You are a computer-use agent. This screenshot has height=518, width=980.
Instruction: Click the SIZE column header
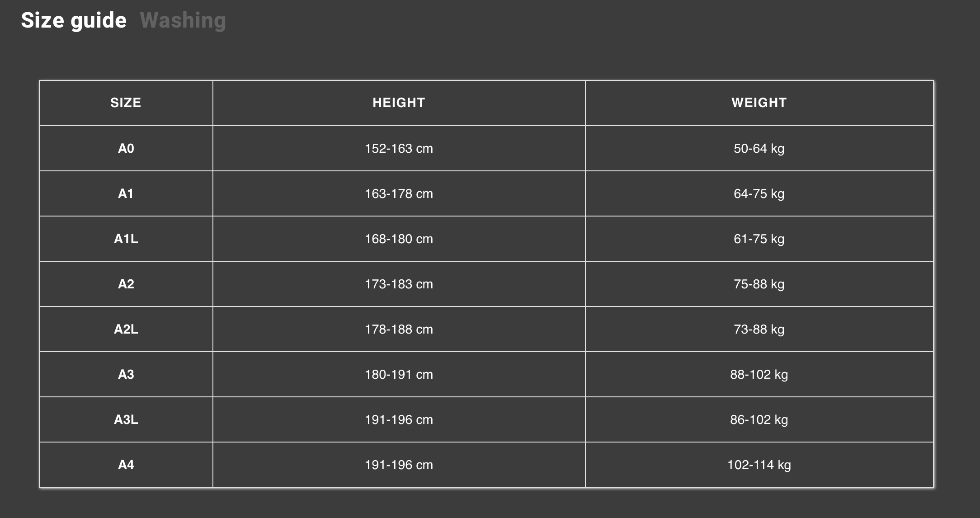click(x=126, y=103)
